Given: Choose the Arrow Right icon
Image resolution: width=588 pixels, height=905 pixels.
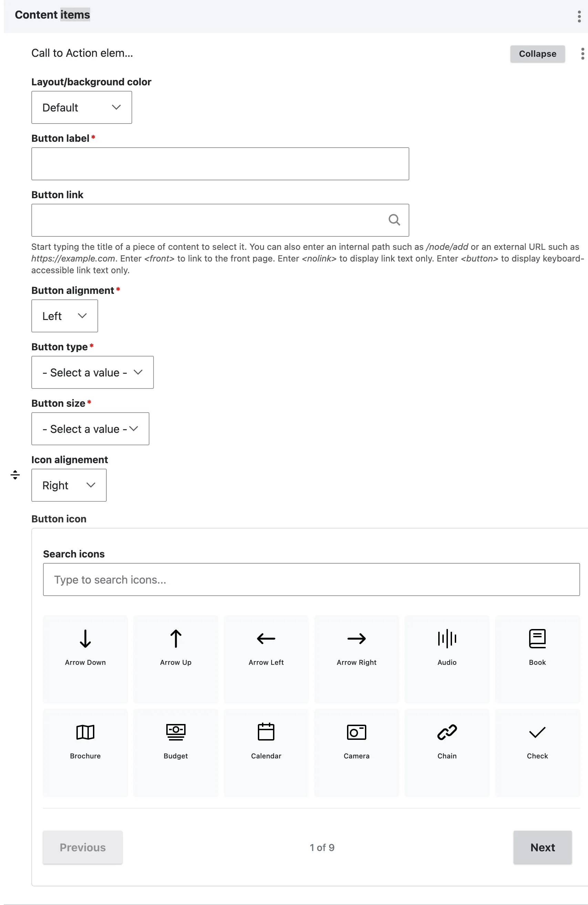Looking at the screenshot, I should point(356,659).
